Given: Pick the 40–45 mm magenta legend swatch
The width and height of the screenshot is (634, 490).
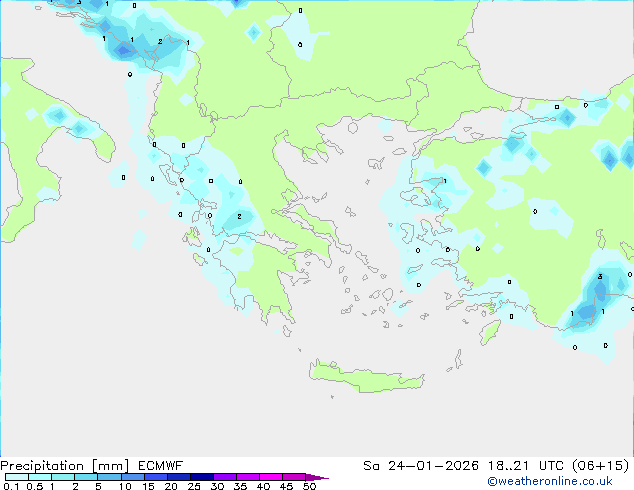Looking at the screenshot, I should click(271, 477).
